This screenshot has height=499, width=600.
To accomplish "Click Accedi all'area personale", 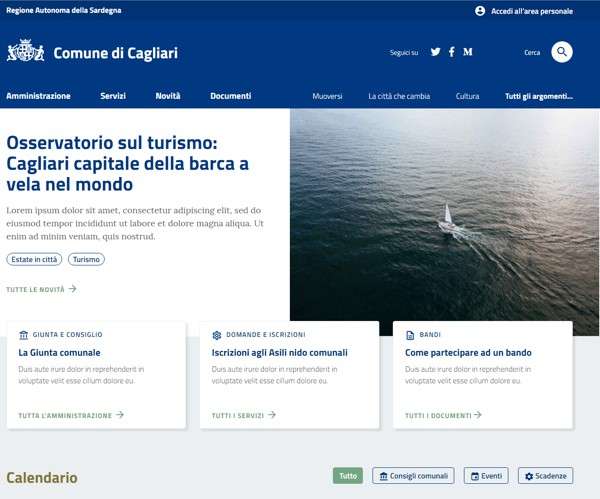I will click(x=532, y=11).
